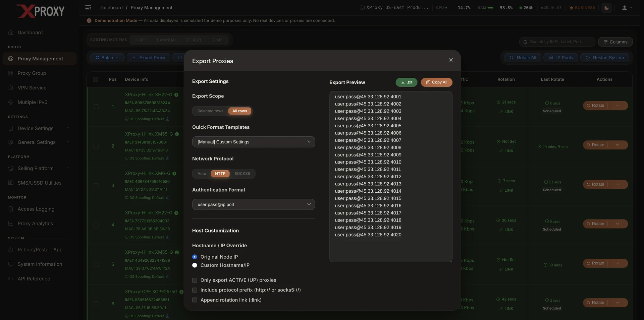Viewport: 644px width, 320px height.
Task: Choose Auto network protocol
Action: click(x=202, y=174)
